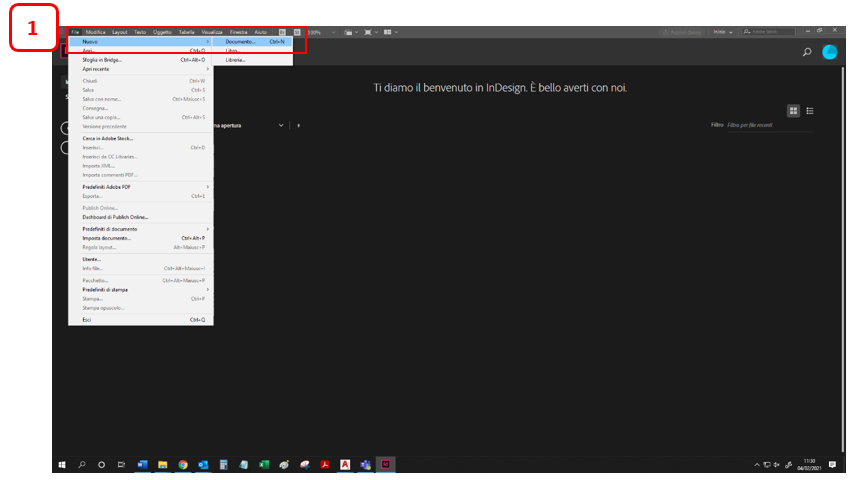Switch to InDesign taskbar icon
The width and height of the screenshot is (856, 480).
pyautogui.click(x=385, y=465)
